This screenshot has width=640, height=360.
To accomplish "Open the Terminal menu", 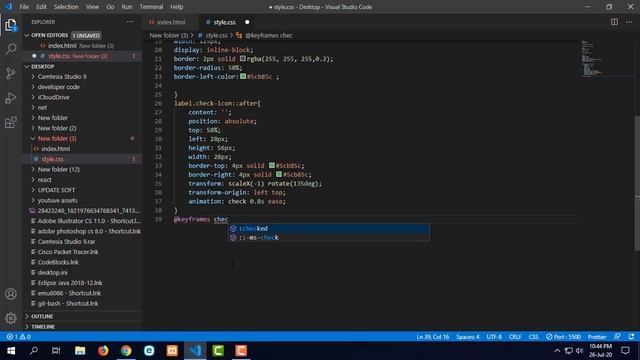I will [151, 7].
